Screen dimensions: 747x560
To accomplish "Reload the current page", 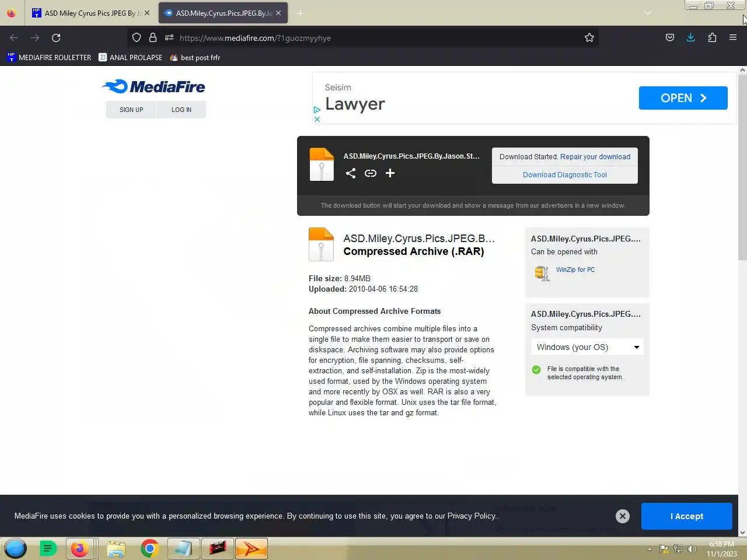I will pos(56,38).
